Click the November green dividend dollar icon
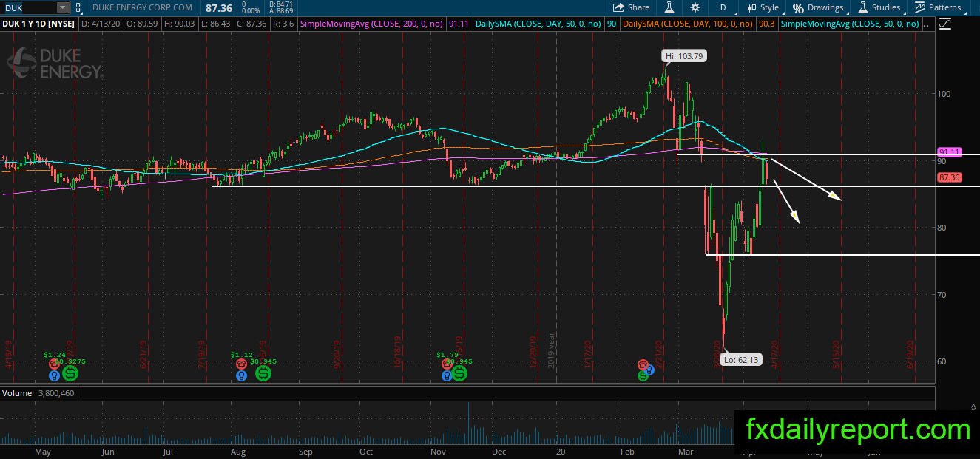980x459 pixels. [459, 374]
